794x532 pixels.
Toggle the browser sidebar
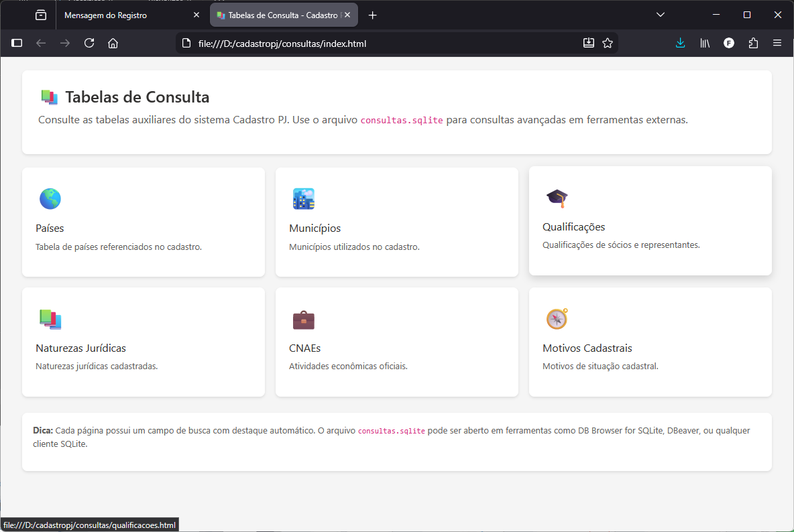[x=17, y=43]
